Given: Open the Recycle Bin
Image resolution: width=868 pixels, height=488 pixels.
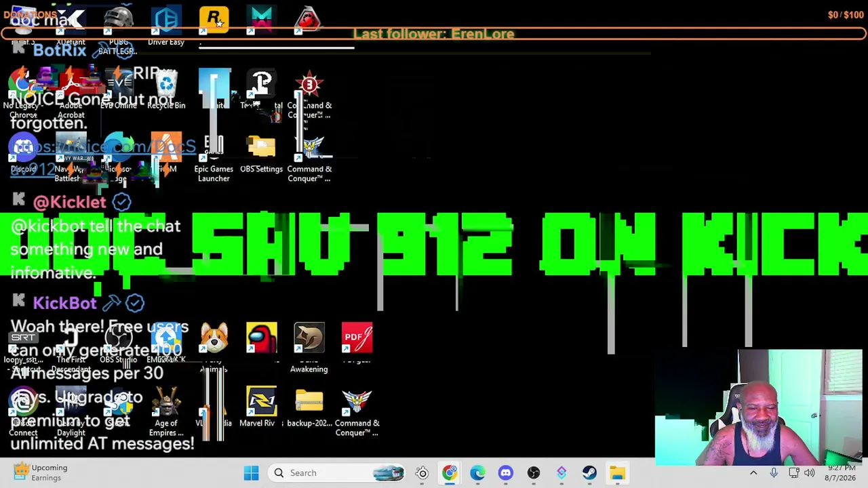Looking at the screenshot, I should tap(166, 89).
